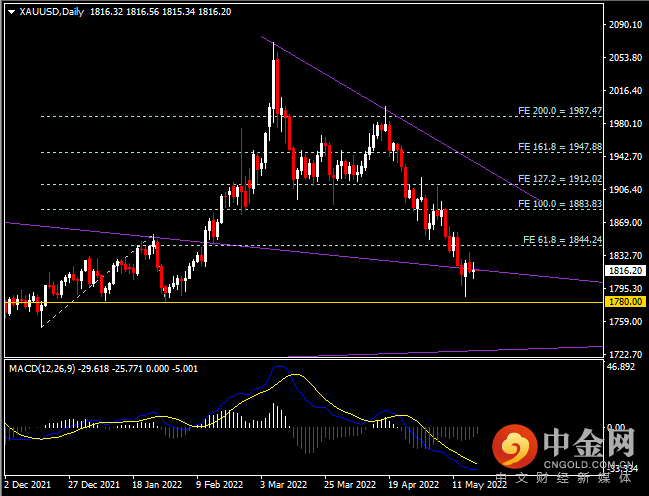
Task: Click the 2053.80 price axis label
Action: point(625,58)
